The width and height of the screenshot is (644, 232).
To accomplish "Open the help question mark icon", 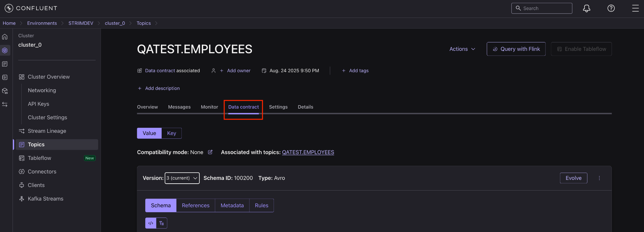I will [611, 8].
